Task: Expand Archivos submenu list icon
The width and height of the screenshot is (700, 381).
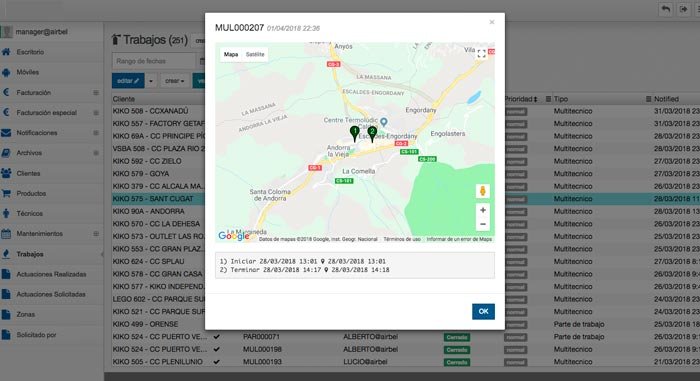Action: click(96, 153)
